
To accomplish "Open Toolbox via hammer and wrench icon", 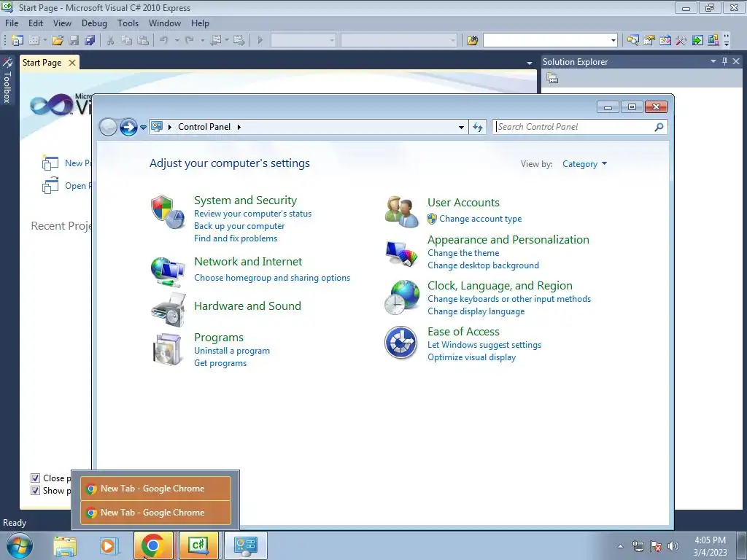I will point(681,41).
